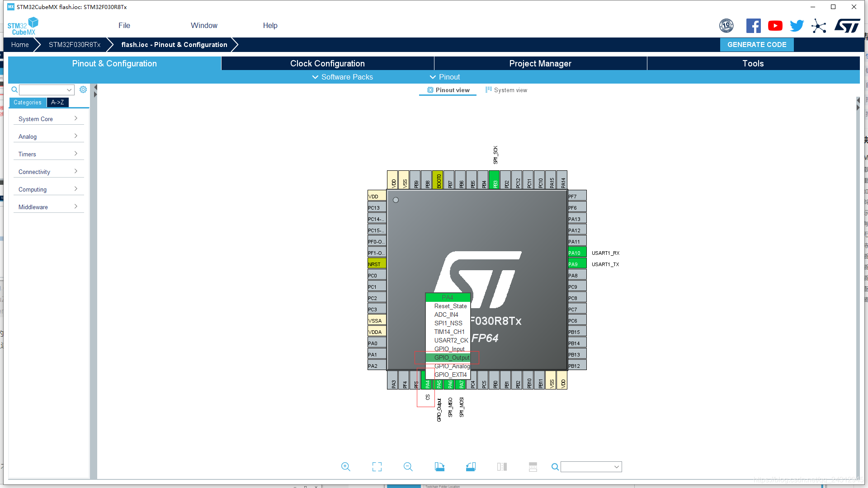Expand the Software Packs dropdown
The image size is (868, 488).
342,77
